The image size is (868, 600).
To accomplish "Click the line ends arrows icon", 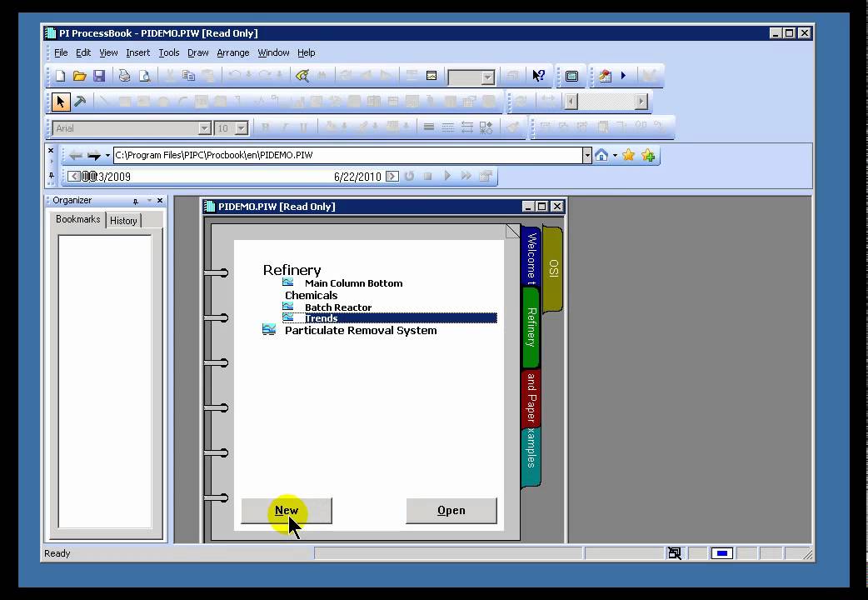I will tap(466, 127).
